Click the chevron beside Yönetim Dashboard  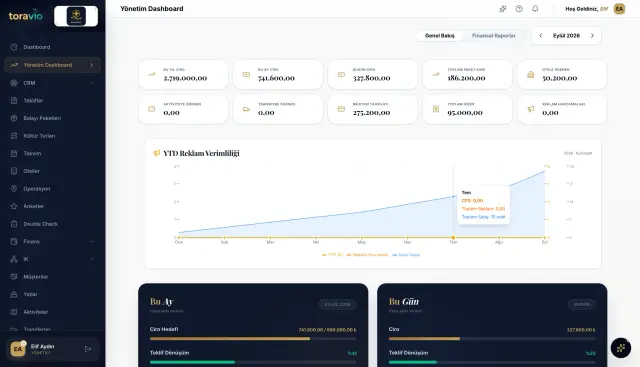click(x=91, y=65)
